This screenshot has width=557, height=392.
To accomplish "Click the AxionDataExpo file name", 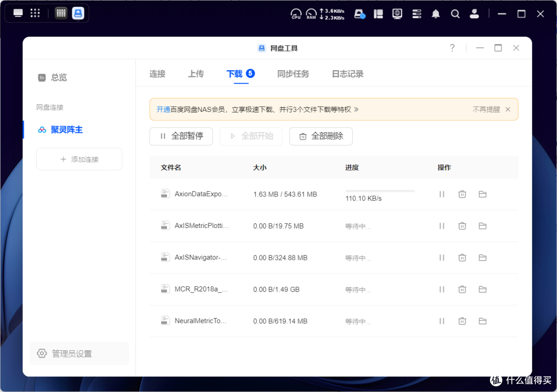I will click(201, 194).
